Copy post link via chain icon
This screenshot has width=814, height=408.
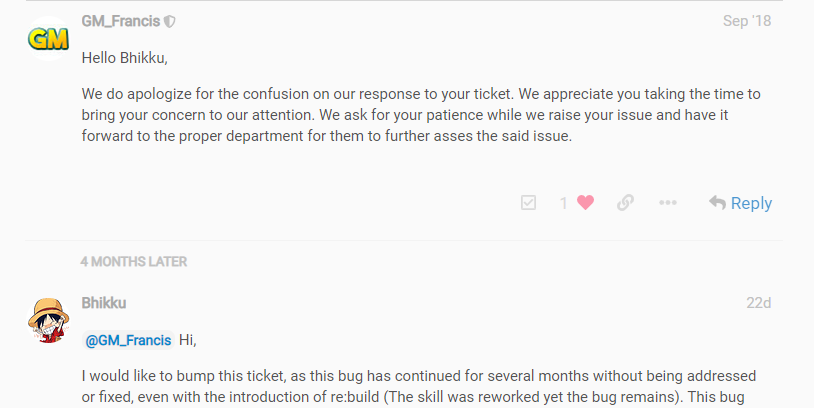pos(625,203)
